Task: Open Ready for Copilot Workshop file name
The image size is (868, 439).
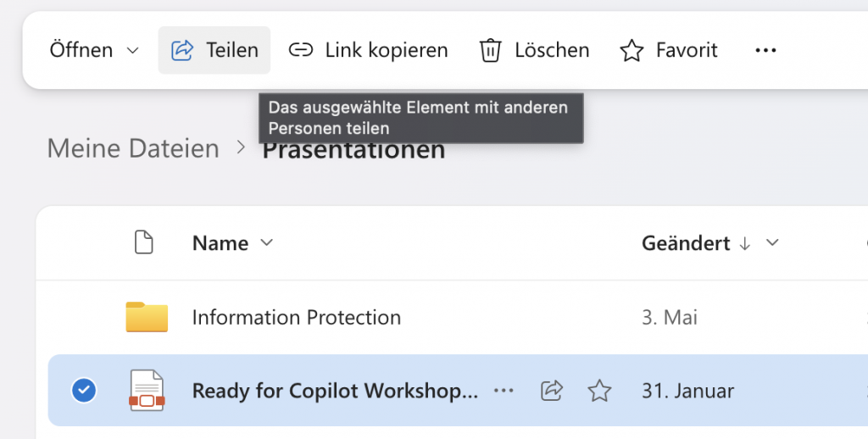Action: coord(335,391)
